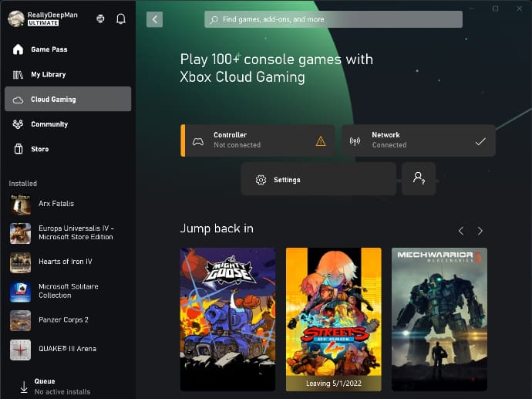The image size is (532, 399).
Task: Click the Panzer Corps 2 icon
Action: (20, 321)
